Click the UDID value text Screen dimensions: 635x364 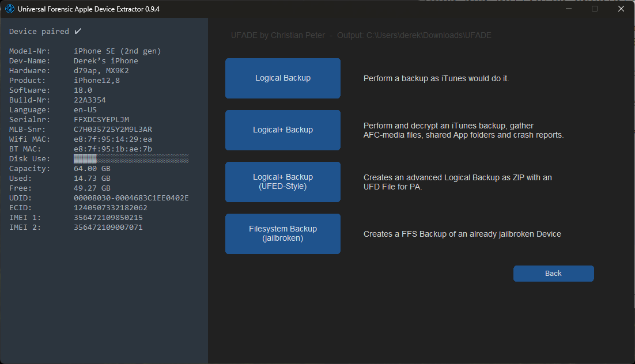[131, 198]
